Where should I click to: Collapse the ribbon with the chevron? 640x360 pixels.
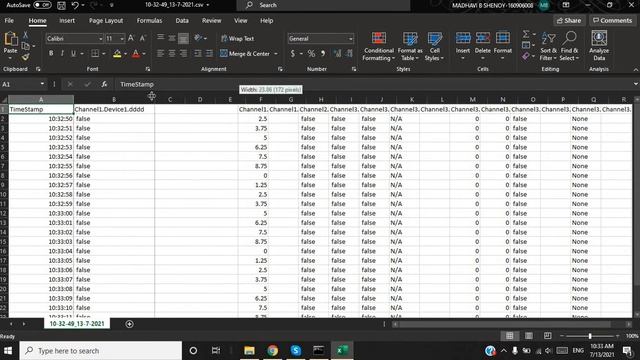[636, 70]
